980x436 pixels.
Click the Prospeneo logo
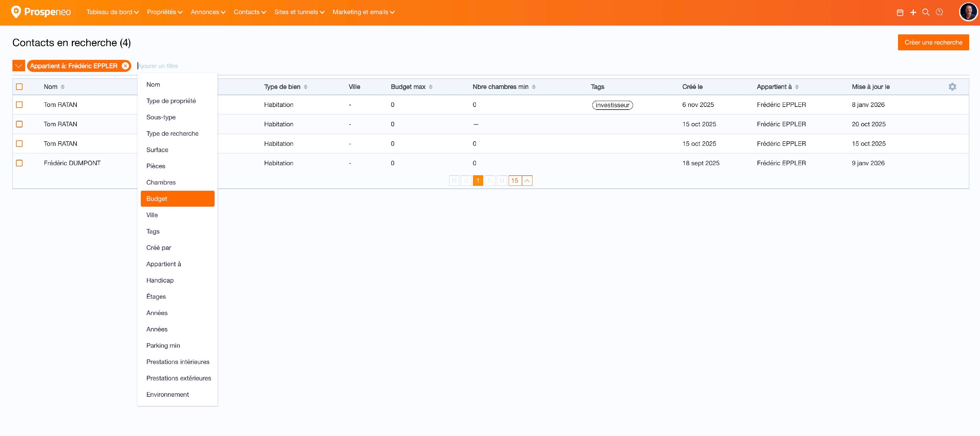[41, 12]
